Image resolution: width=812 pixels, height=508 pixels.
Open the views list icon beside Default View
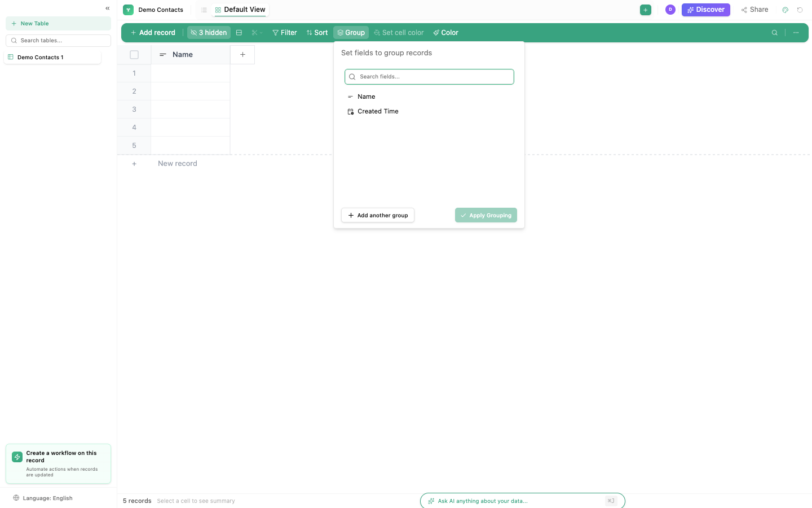pos(204,10)
